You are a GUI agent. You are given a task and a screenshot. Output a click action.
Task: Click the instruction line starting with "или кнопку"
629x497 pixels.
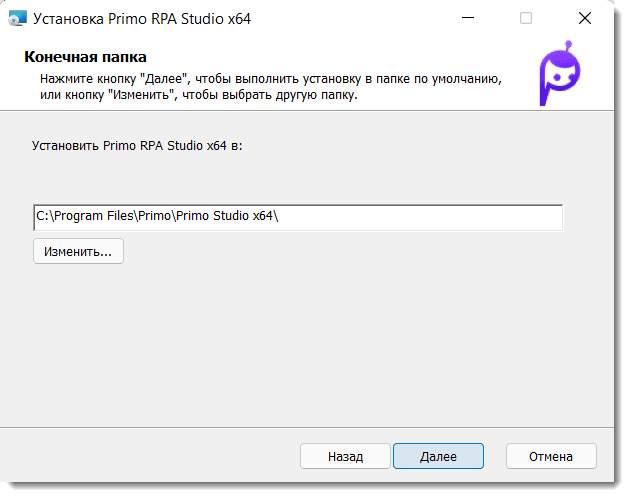point(198,96)
